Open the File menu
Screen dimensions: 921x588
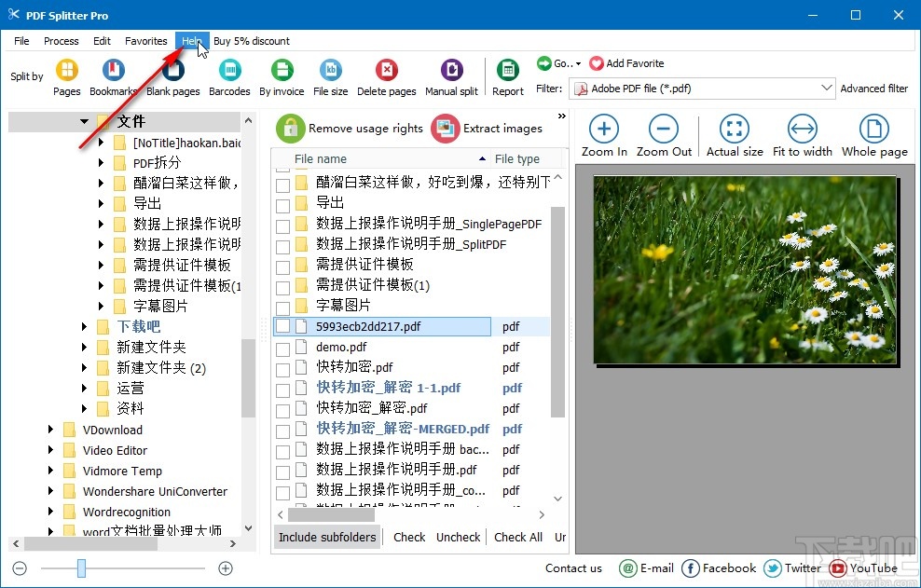21,41
